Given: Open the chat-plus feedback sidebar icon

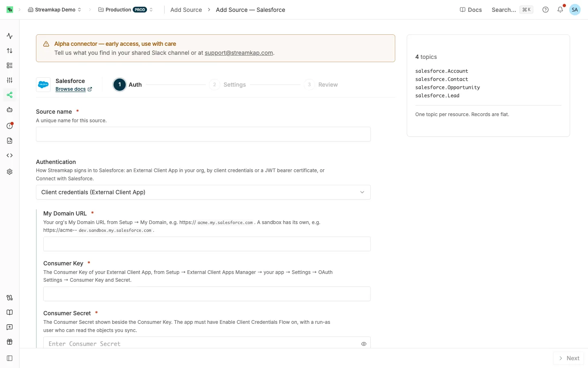Looking at the screenshot, I should coord(10,327).
